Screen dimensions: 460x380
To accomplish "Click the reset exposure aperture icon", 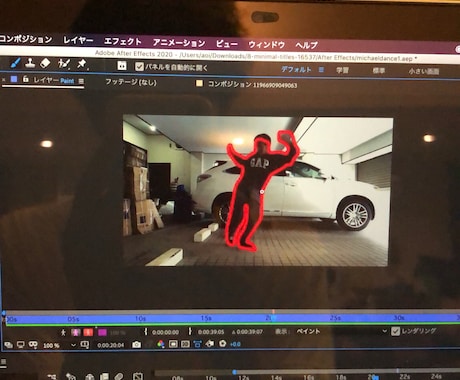I will 222,344.
